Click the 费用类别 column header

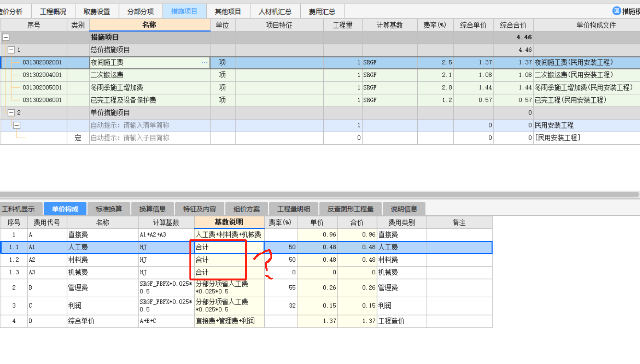402,223
